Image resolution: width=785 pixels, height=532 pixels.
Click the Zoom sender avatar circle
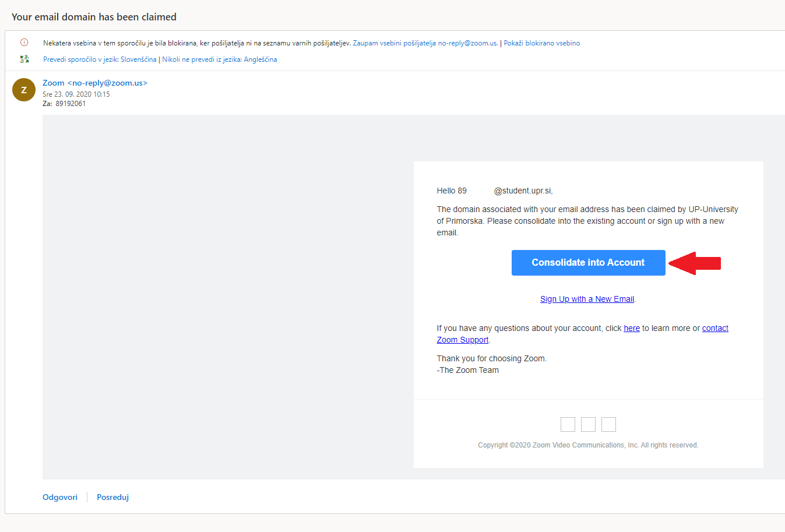pos(24,90)
